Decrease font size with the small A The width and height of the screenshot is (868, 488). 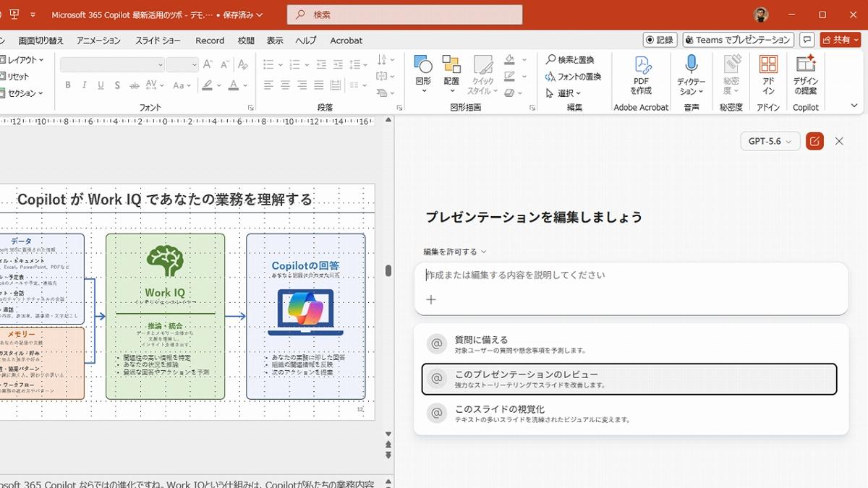click(225, 64)
